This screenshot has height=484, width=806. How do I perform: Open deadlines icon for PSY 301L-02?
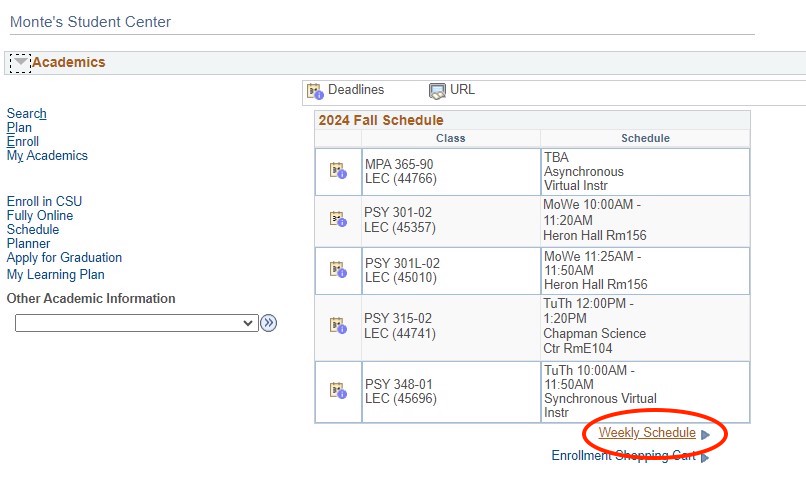338,270
